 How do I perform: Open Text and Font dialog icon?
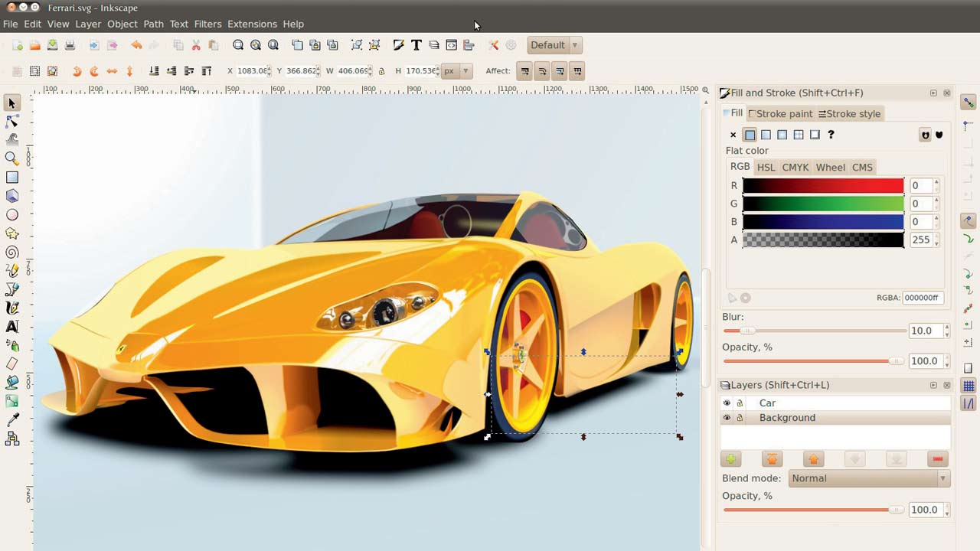416,45
